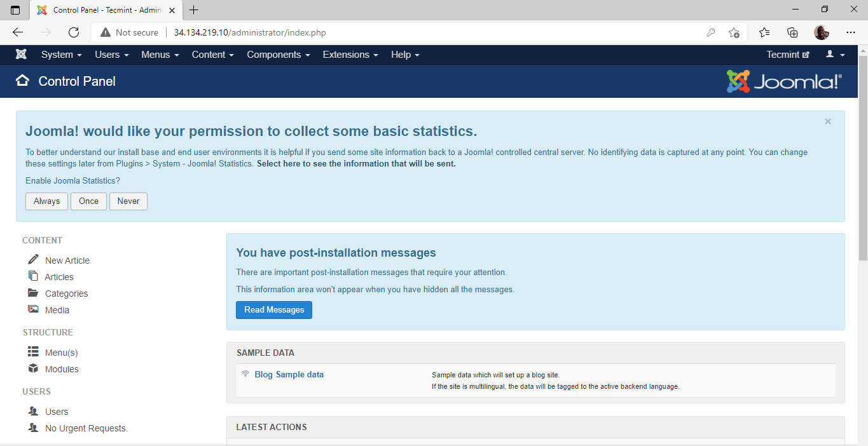The height and width of the screenshot is (446, 868).
Task: Open the Categories link
Action: click(66, 294)
